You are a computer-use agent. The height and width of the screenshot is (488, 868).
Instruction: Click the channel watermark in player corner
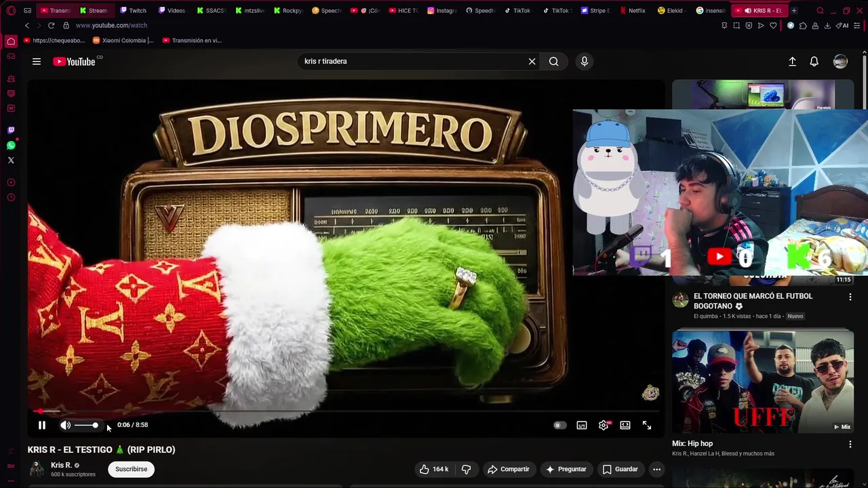[x=650, y=392]
